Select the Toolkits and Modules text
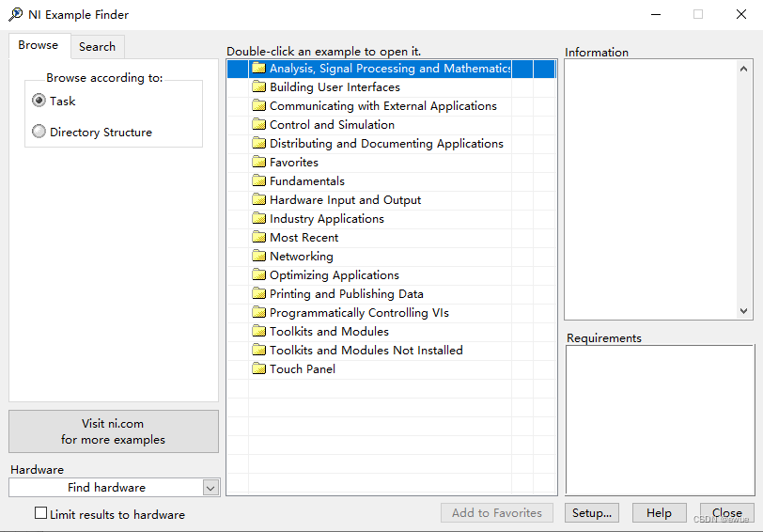Screen dimensions: 763x532 [329, 332]
